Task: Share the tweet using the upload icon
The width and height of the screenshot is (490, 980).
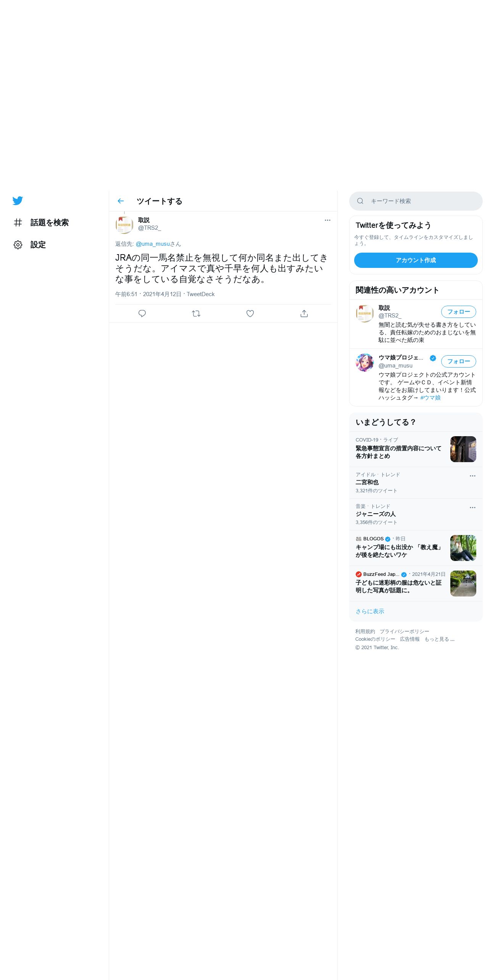Action: coord(304,314)
